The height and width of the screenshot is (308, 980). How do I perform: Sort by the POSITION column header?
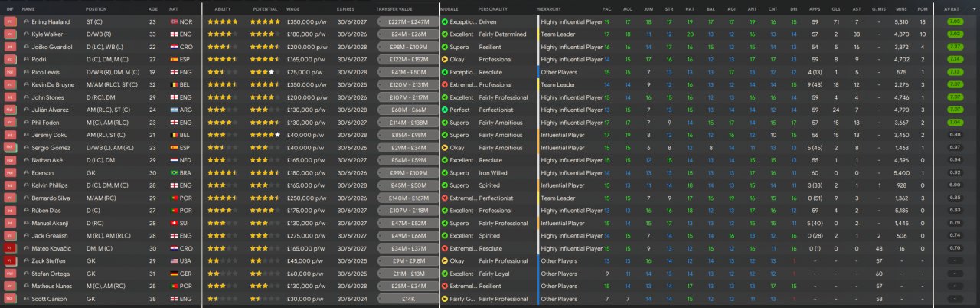click(96, 8)
